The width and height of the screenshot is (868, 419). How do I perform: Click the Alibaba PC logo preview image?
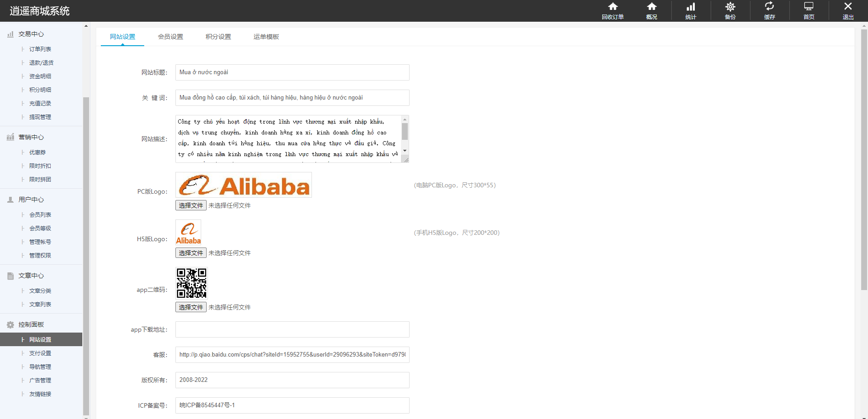pos(244,185)
